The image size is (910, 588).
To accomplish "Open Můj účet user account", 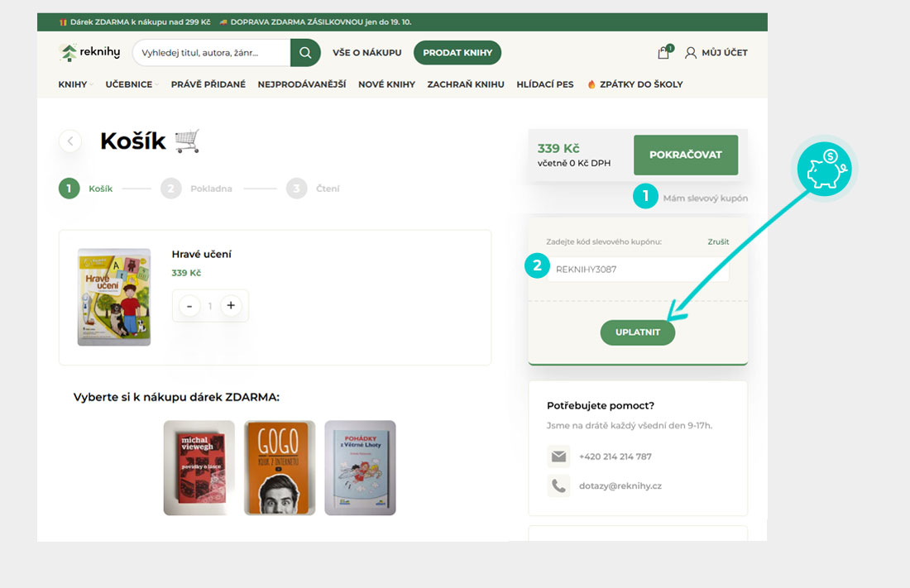I will [716, 53].
